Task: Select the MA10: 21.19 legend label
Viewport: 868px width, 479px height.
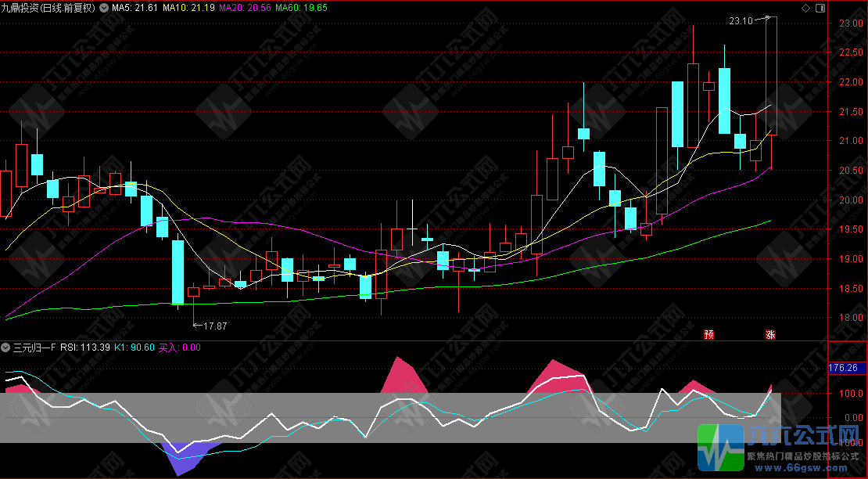Action: (x=190, y=8)
